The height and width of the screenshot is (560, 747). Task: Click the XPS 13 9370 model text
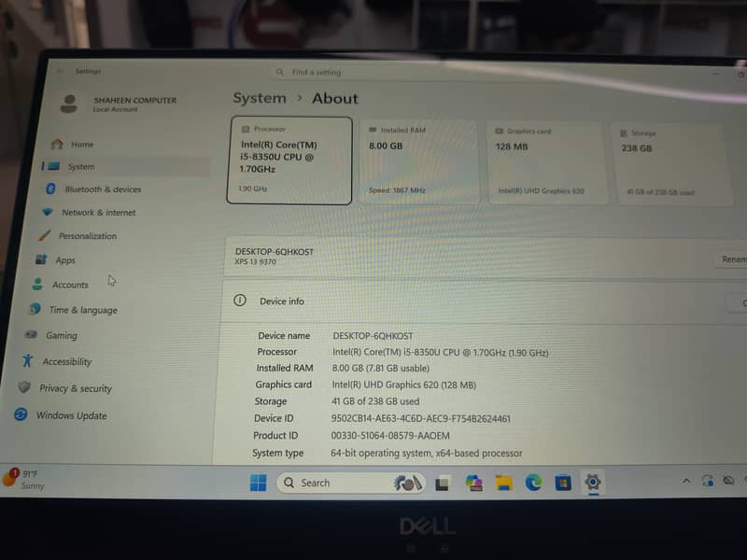pos(255,261)
